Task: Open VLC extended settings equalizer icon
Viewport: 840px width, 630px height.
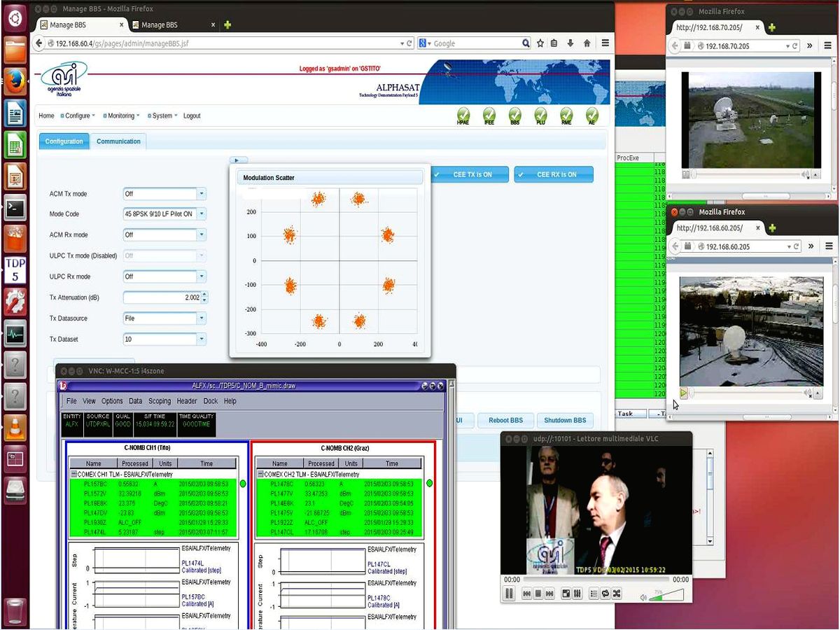Action: 577,594
